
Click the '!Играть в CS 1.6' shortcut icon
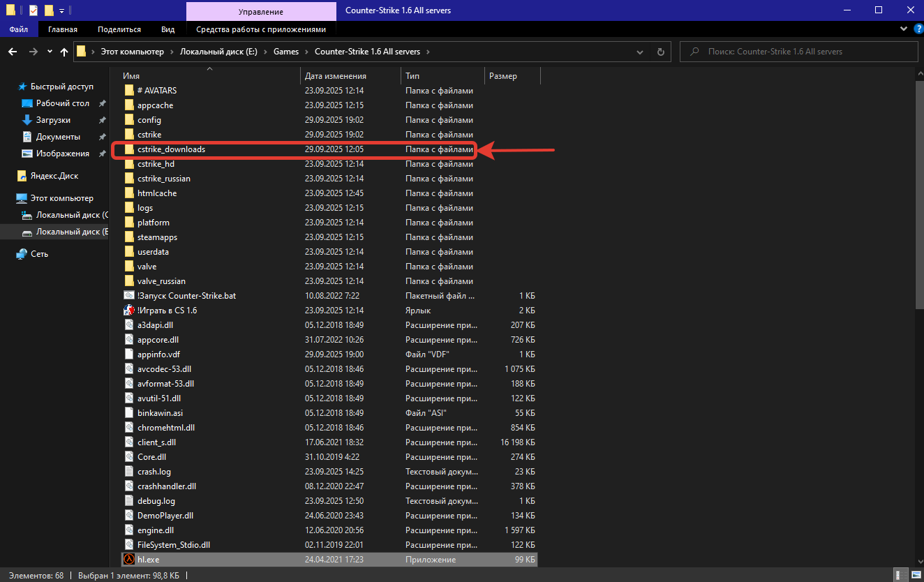(x=128, y=311)
